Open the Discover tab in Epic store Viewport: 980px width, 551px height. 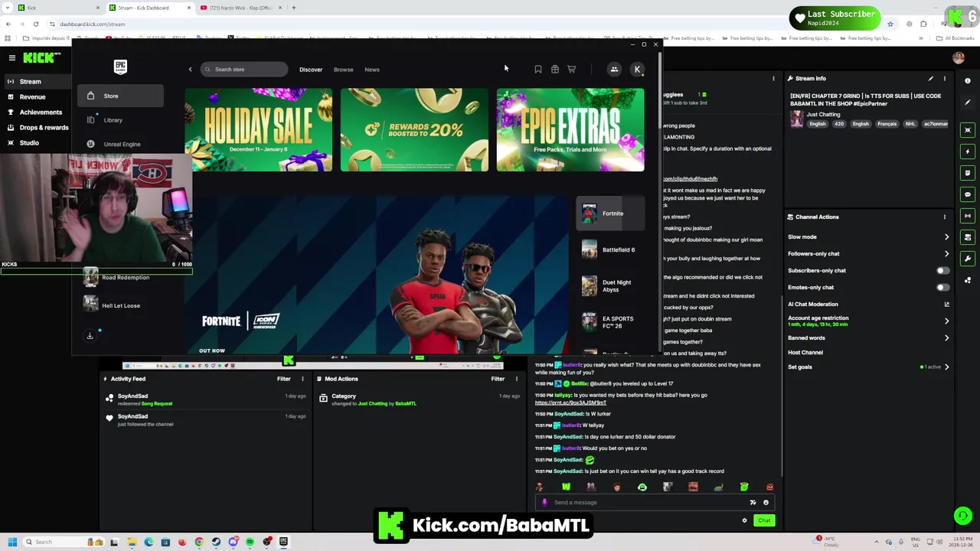(x=311, y=70)
